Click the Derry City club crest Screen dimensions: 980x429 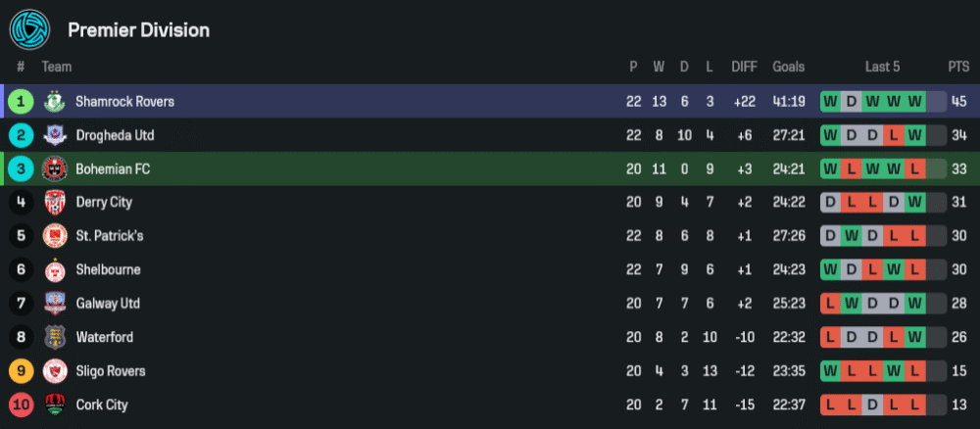point(54,203)
